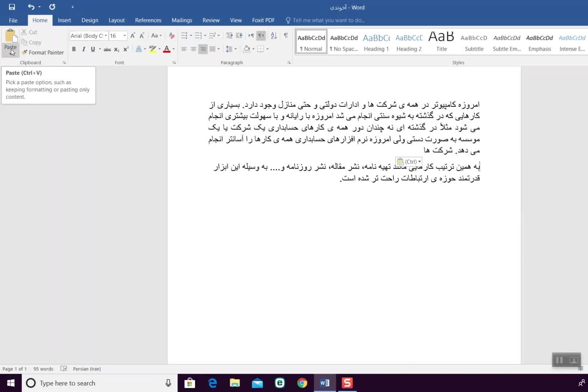The height and width of the screenshot is (392, 588).
Task: Apply the Title style
Action: pyautogui.click(x=441, y=42)
